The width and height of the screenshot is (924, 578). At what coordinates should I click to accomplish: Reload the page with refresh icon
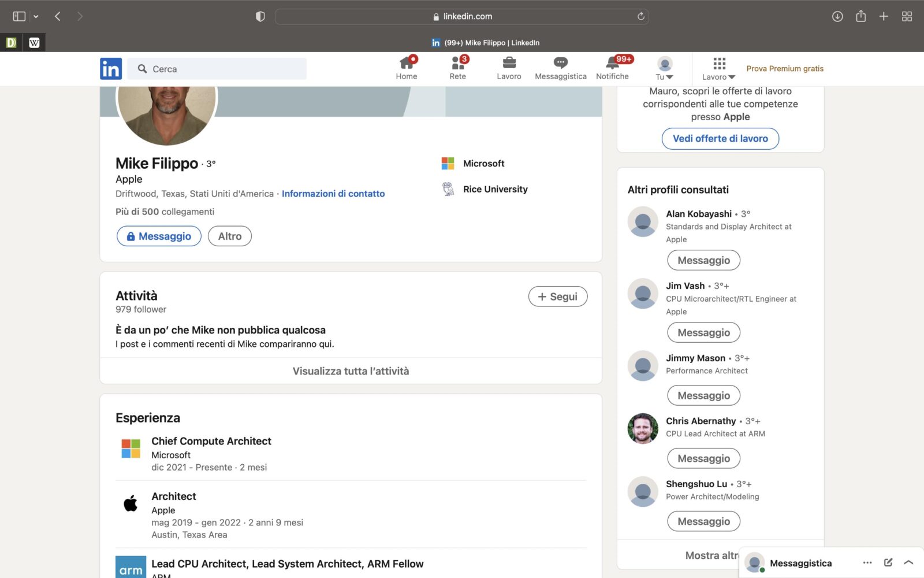[x=641, y=16]
